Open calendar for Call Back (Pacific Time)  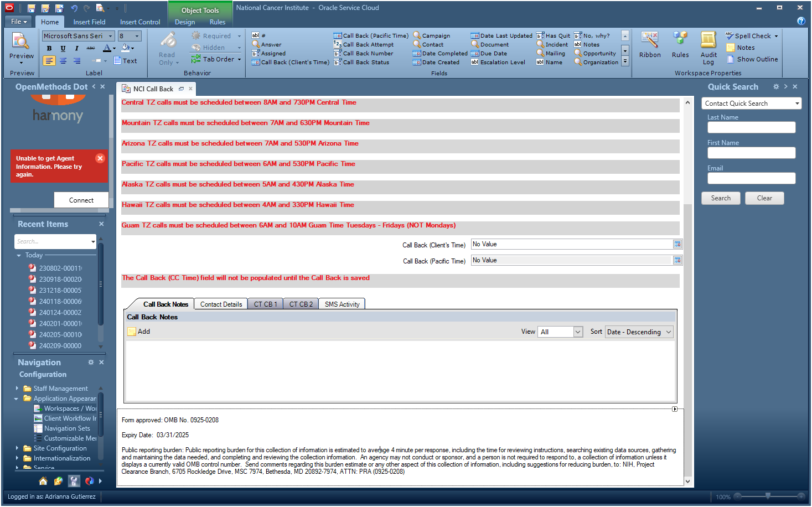[x=677, y=260]
